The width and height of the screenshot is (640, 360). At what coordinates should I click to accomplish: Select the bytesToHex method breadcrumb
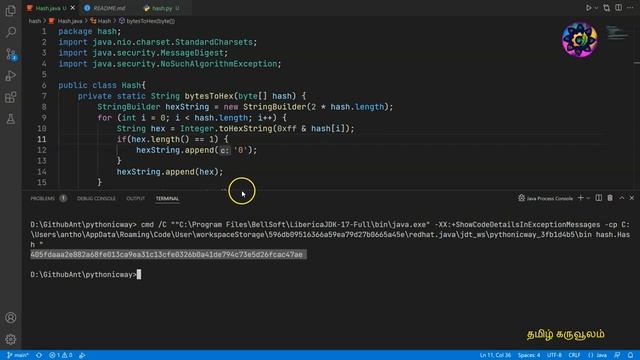[147, 21]
